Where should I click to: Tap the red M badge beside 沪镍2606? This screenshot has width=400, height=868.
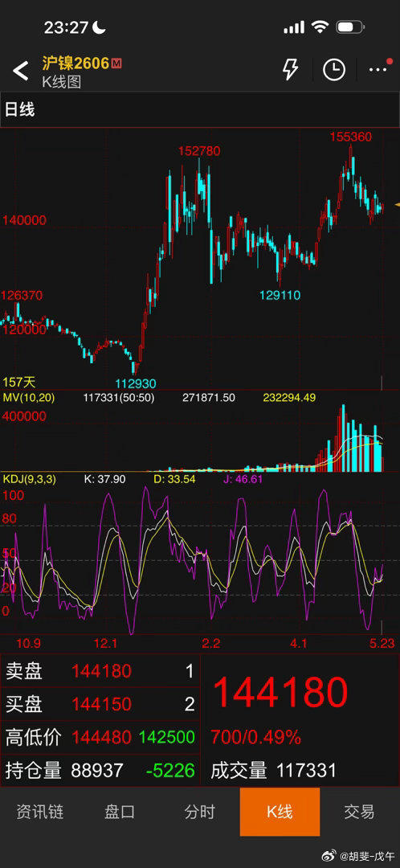coord(116,63)
